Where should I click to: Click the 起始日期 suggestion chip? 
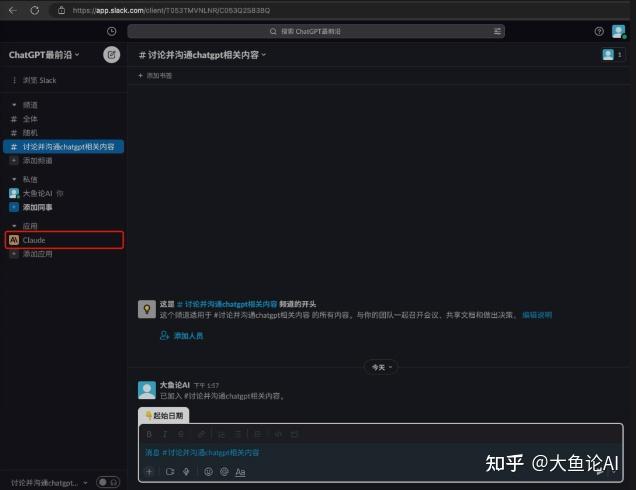[164, 416]
